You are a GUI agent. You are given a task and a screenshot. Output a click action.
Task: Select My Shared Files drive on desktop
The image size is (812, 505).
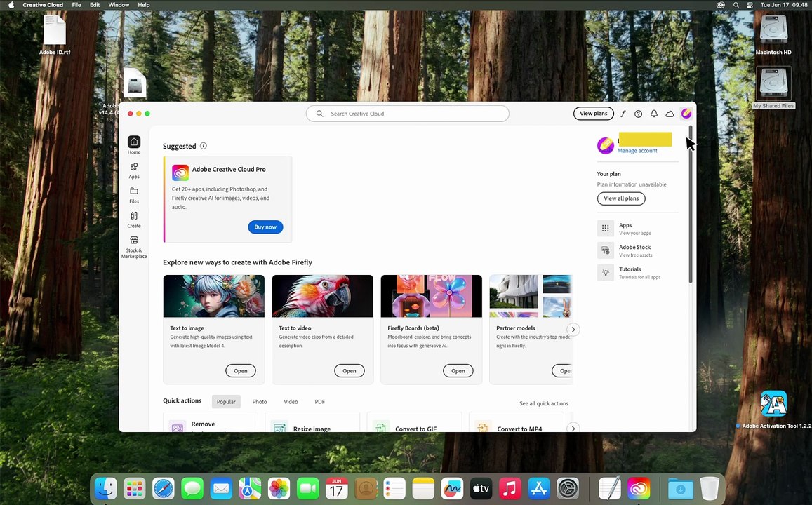(x=773, y=88)
